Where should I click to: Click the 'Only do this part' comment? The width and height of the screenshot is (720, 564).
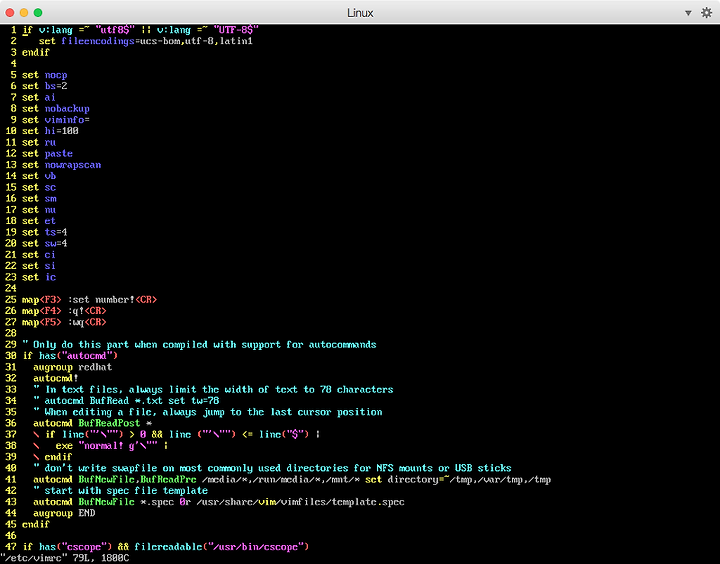(x=199, y=345)
